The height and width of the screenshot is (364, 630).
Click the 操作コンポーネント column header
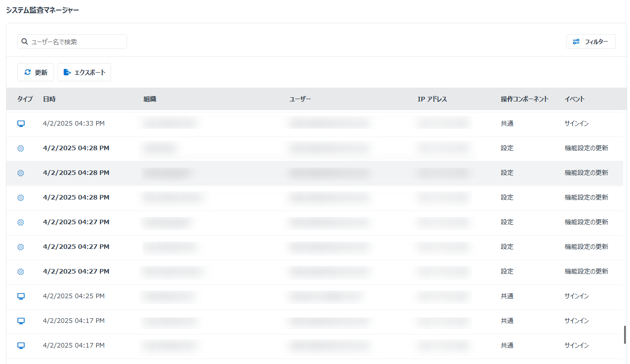pos(524,99)
